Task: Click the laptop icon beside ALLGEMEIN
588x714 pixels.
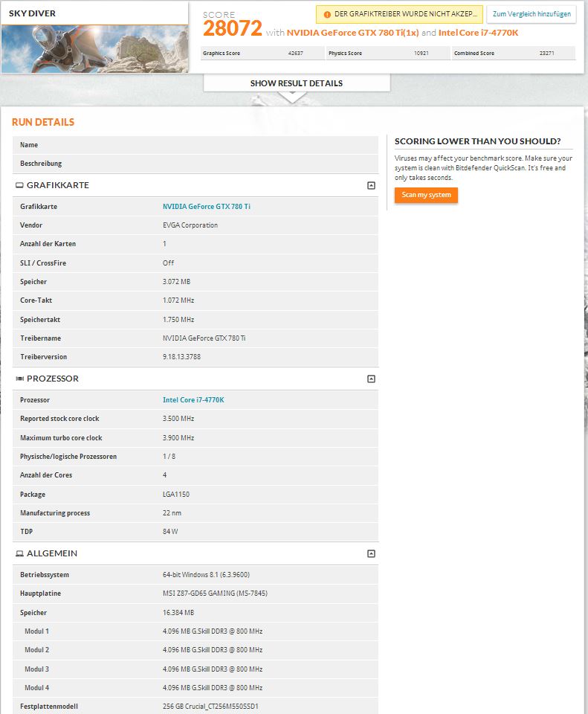Action: [x=19, y=553]
